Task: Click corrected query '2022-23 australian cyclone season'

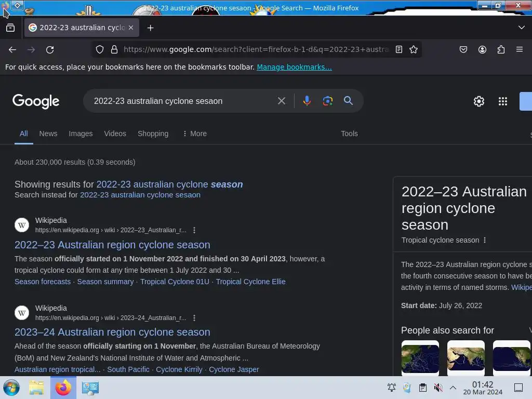Action: click(x=170, y=184)
